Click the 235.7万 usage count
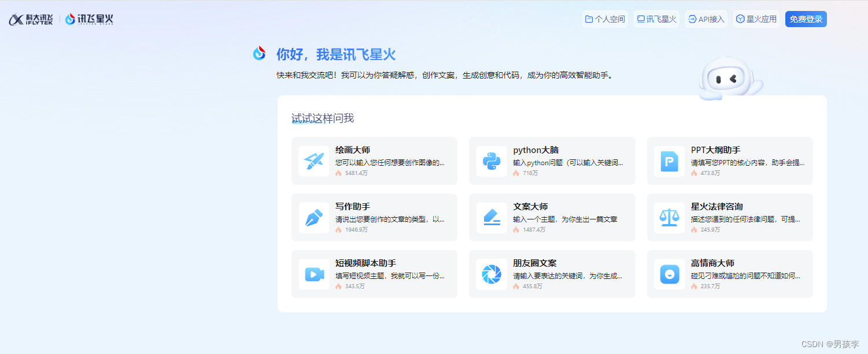868x354 pixels. point(711,286)
